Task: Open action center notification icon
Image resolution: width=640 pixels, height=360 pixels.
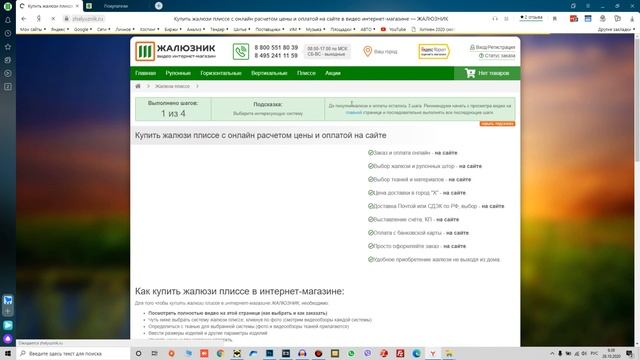Action: coord(629,353)
